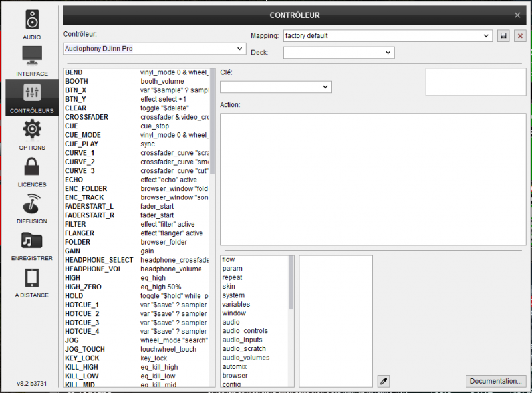Select the audio_controls action category
The width and height of the screenshot is (532, 393).
pos(245,331)
